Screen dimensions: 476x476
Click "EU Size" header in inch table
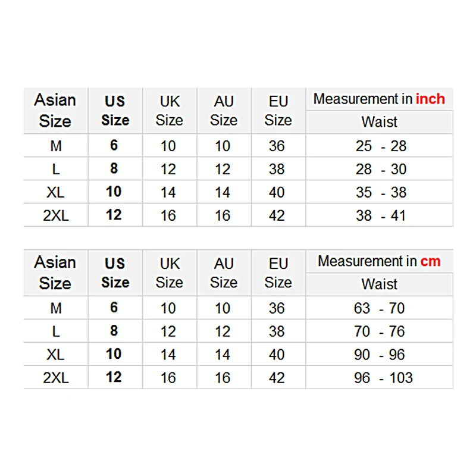[x=278, y=111]
